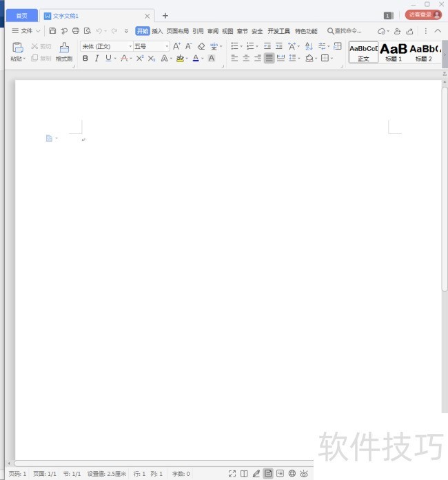Viewport: 448px width, 480px height.
Task: Toggle eye protection mode in status bar
Action: (x=304, y=473)
